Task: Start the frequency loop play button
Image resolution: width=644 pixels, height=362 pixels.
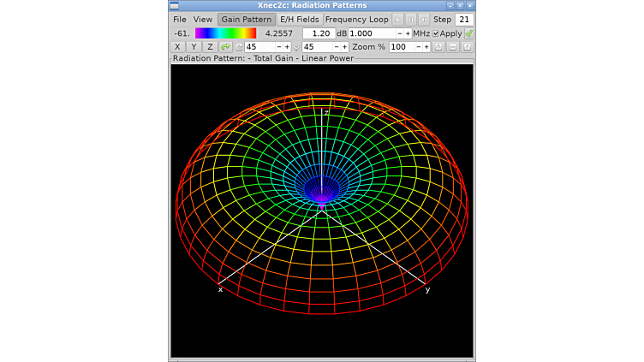Action: click(x=397, y=19)
